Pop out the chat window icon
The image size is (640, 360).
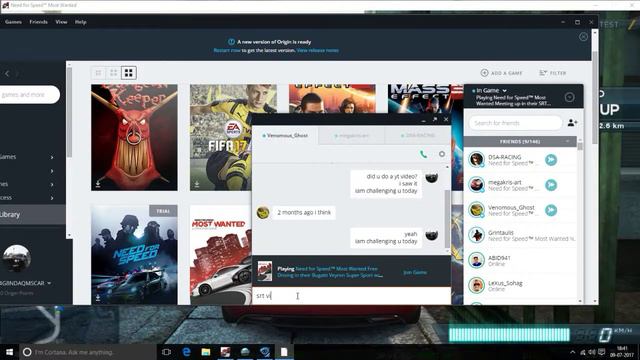(435, 119)
